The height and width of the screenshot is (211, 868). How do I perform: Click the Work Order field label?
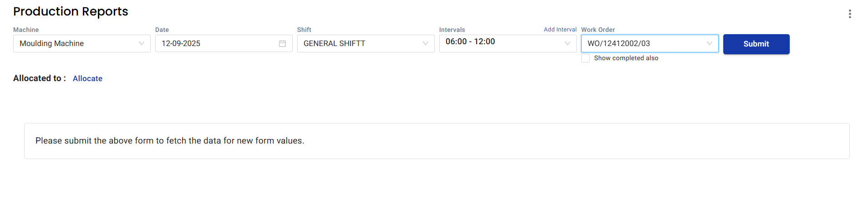click(x=598, y=30)
